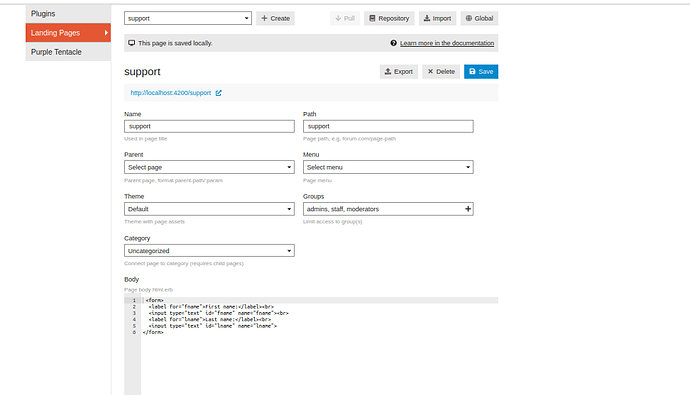Image resolution: width=690 pixels, height=395 pixels.
Task: Click the closing </form> line in editor
Action: 153,333
